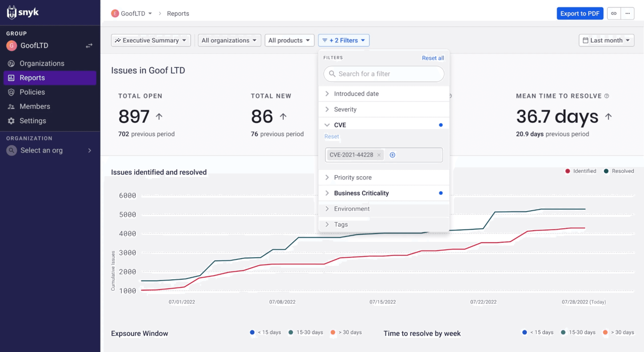Click the Search for a filter field
Image resolution: width=644 pixels, height=352 pixels.
384,74
